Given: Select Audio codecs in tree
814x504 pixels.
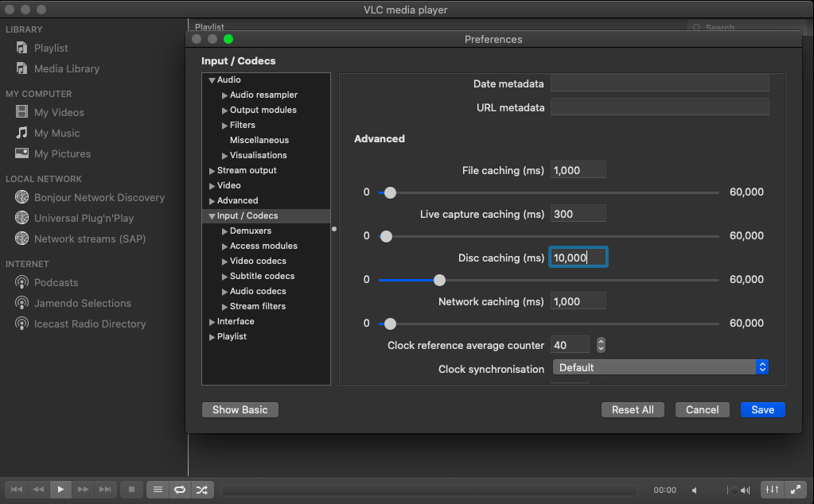Looking at the screenshot, I should coord(258,291).
